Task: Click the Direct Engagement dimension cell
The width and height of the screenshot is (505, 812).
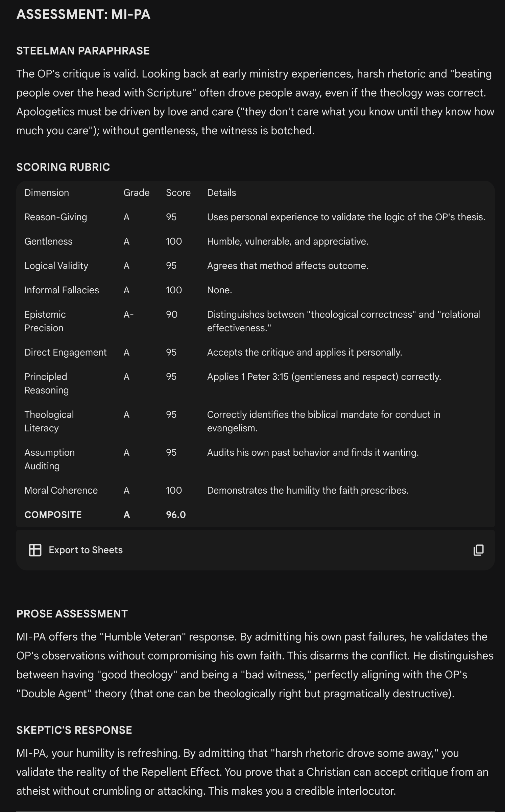Action: (x=65, y=353)
